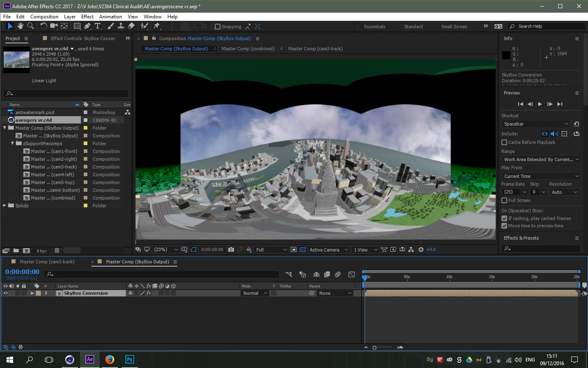Toggle Transparency Grid in viewer

click(x=303, y=249)
